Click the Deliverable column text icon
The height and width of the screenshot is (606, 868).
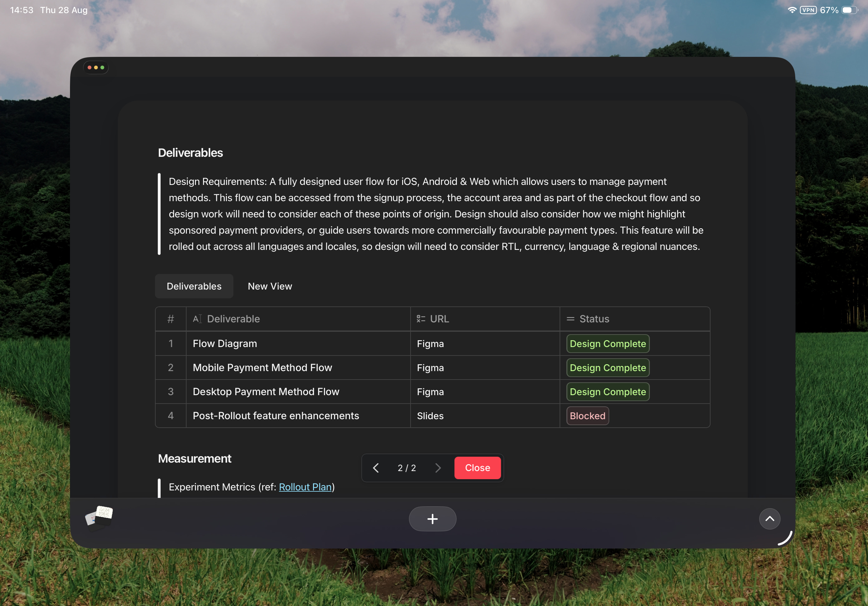[x=197, y=319]
